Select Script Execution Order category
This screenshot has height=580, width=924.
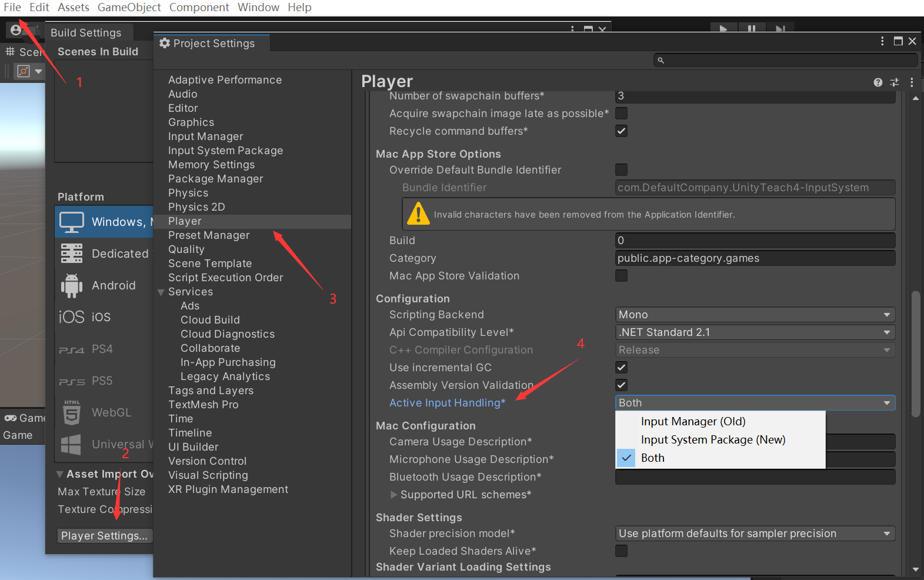coord(225,278)
